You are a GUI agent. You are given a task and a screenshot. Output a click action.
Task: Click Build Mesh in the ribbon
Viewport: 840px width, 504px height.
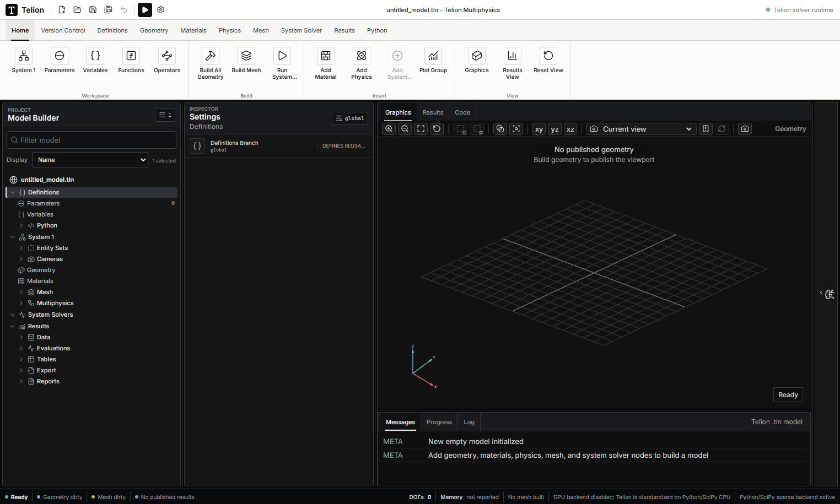(x=246, y=61)
